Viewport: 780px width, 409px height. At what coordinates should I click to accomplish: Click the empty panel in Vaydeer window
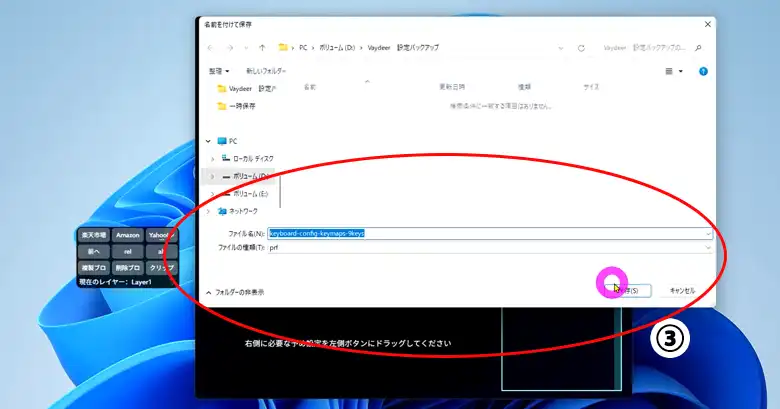[x=562, y=349]
